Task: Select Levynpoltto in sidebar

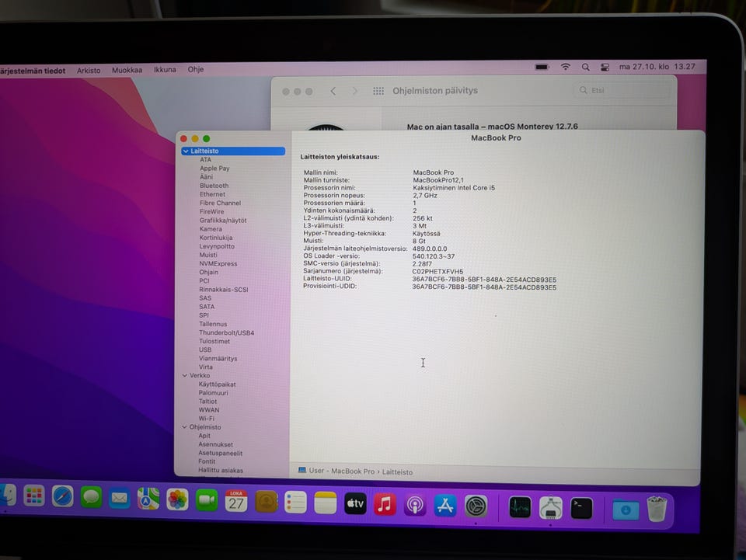Action: tap(217, 246)
